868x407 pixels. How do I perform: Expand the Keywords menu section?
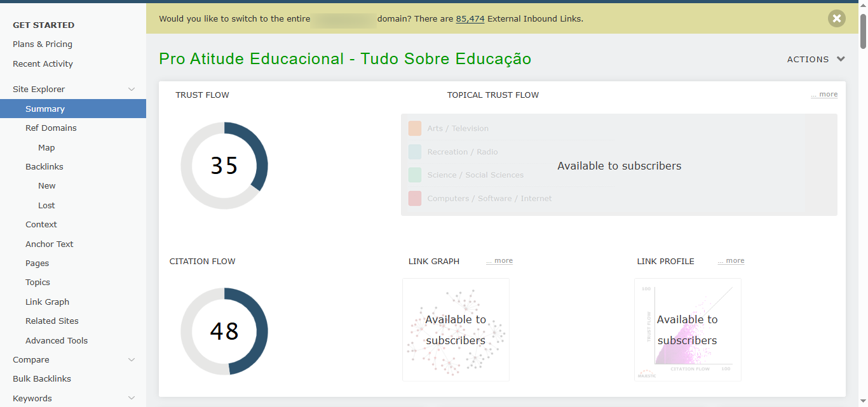(x=132, y=398)
